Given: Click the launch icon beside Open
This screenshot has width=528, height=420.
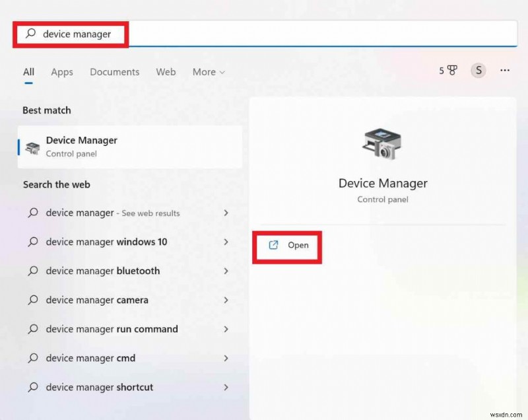Looking at the screenshot, I should [x=273, y=245].
